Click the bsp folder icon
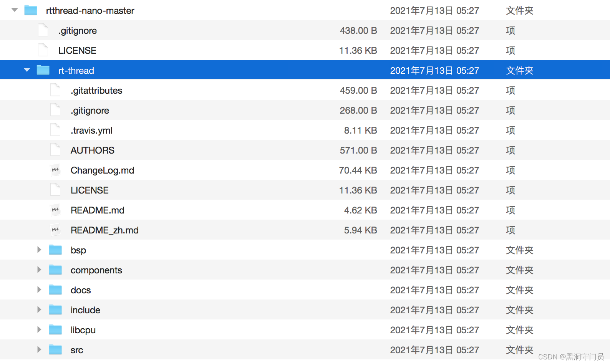The height and width of the screenshot is (364, 610). click(x=55, y=250)
